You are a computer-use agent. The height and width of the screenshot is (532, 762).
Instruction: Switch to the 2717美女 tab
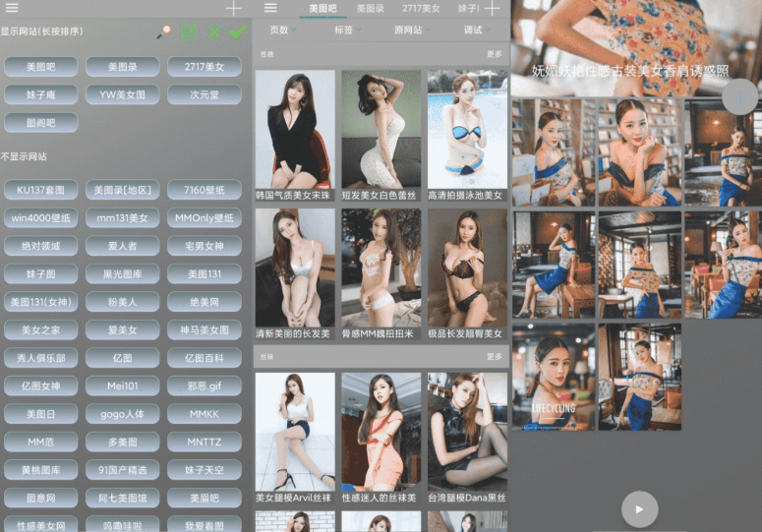pyautogui.click(x=421, y=9)
